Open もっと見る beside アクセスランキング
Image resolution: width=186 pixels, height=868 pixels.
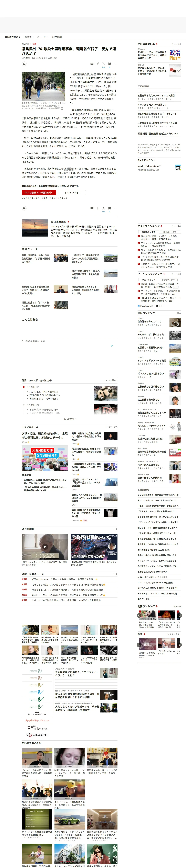click(176, 226)
